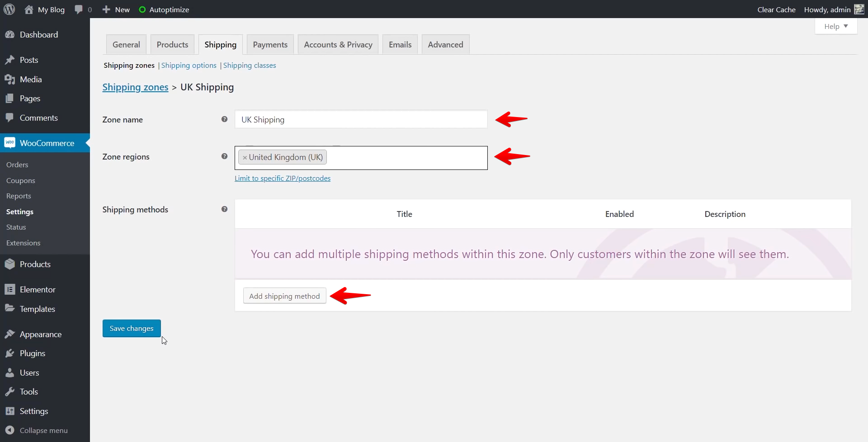The height and width of the screenshot is (442, 868).
Task: Click the Zone regions help question icon
Action: [224, 156]
